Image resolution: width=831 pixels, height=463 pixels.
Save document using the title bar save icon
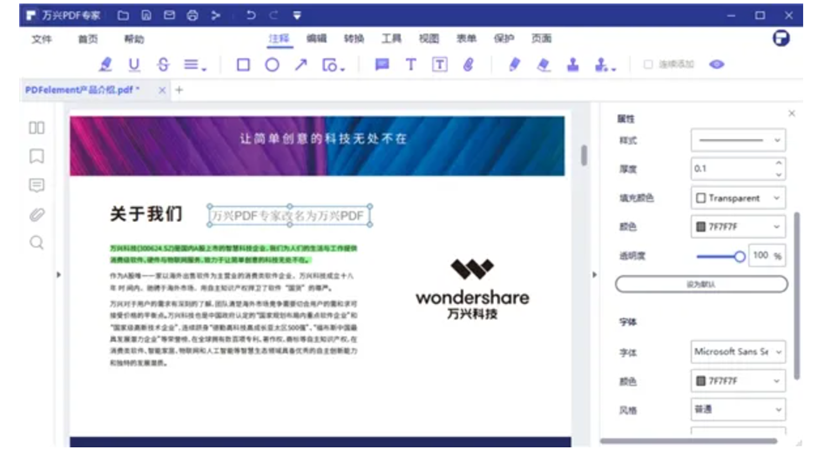(146, 15)
